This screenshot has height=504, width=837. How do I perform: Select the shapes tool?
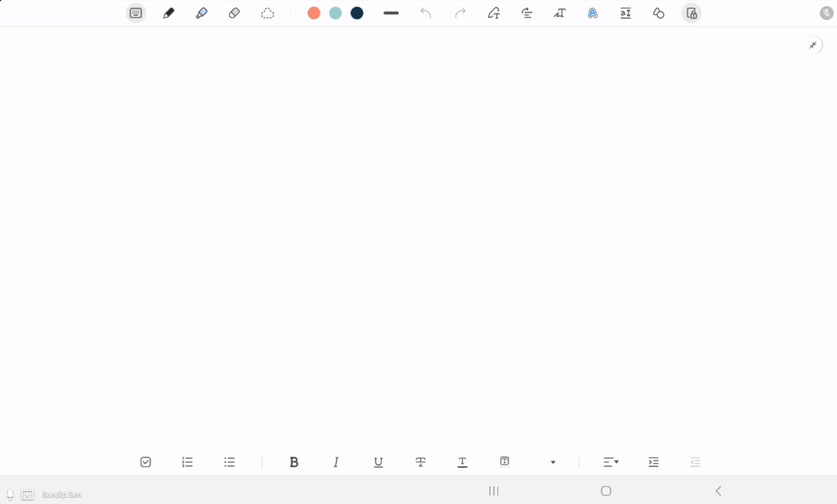(x=659, y=13)
